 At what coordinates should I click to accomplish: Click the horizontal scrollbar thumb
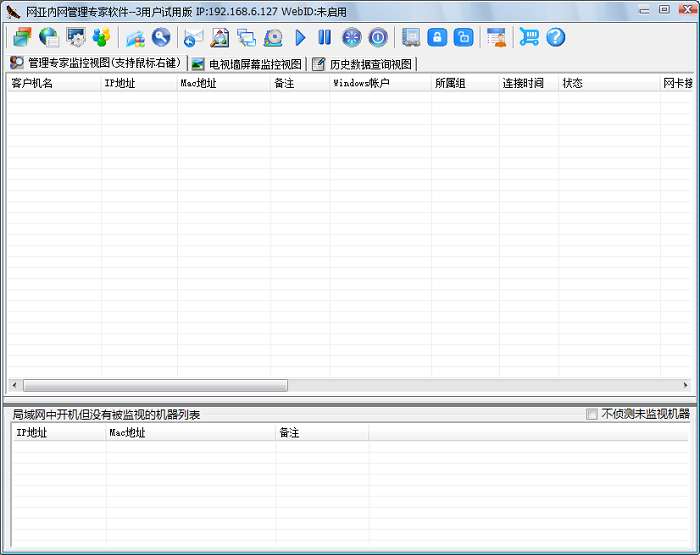tap(155, 385)
